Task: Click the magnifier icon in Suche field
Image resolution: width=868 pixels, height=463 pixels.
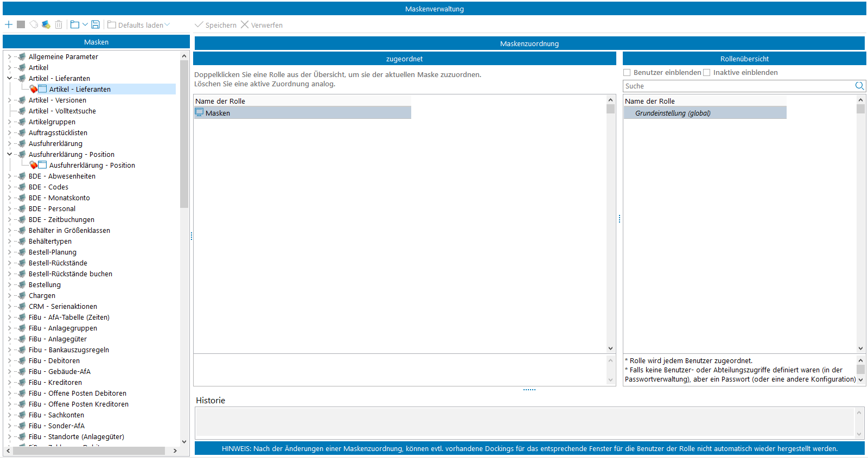Action: coord(859,86)
